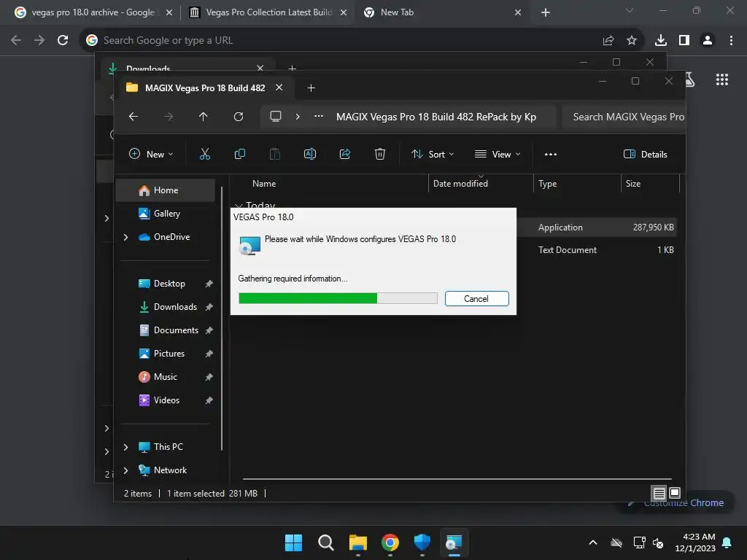The width and height of the screenshot is (747, 560).
Task: Select Network in the navigation pane
Action: tap(169, 470)
